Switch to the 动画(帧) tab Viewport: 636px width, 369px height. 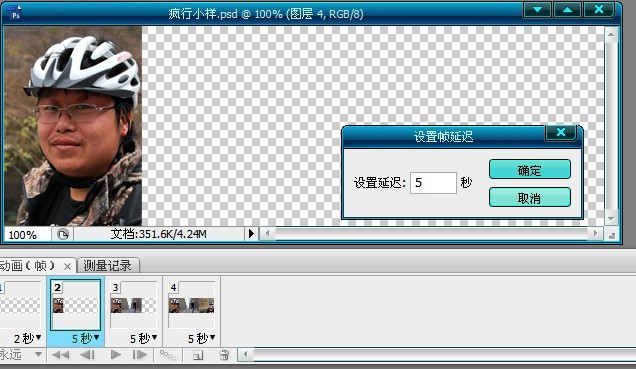click(28, 266)
